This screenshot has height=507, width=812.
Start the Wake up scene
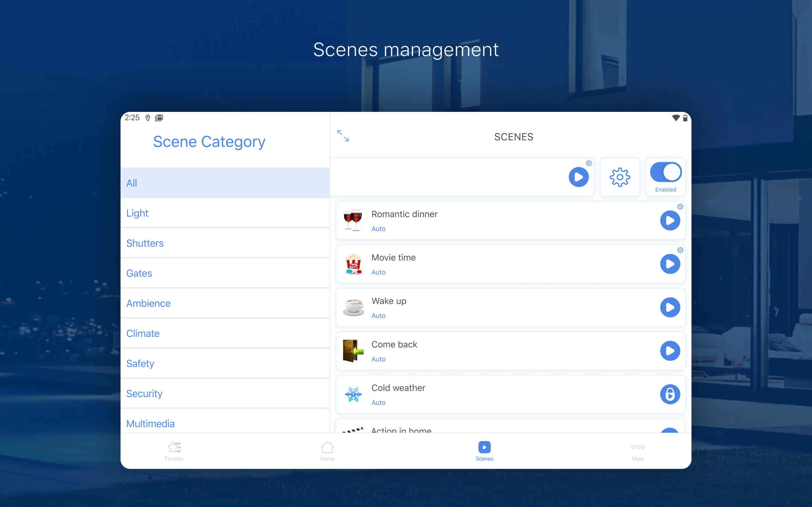point(670,307)
